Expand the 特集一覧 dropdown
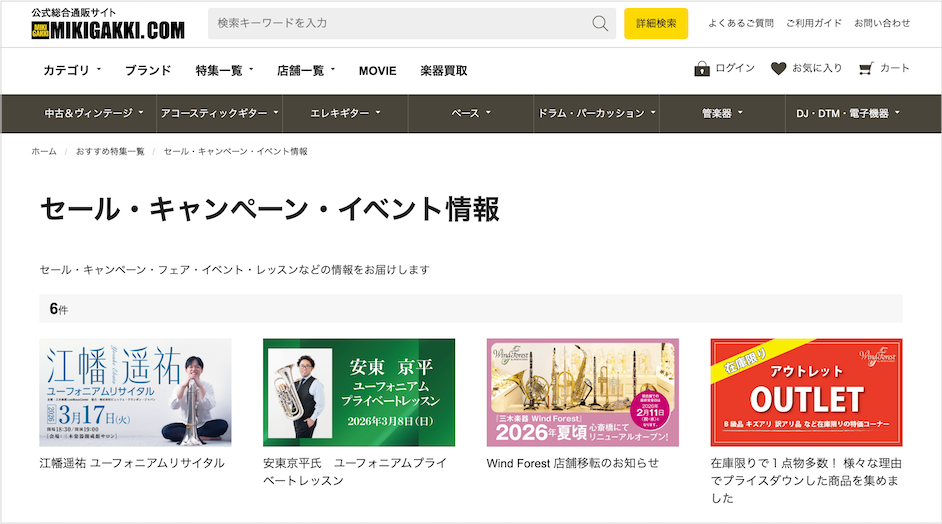Viewport: 942px width, 524px height. click(x=224, y=70)
